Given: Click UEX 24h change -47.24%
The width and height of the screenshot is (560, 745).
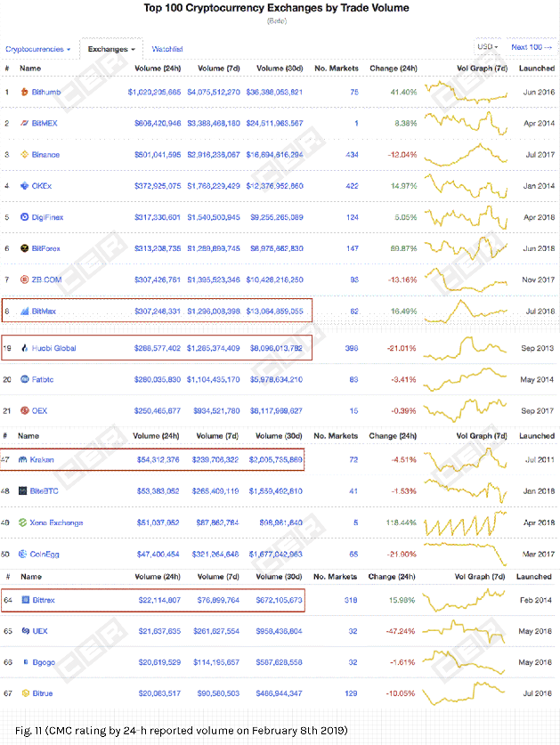Looking at the screenshot, I should pos(401,631).
